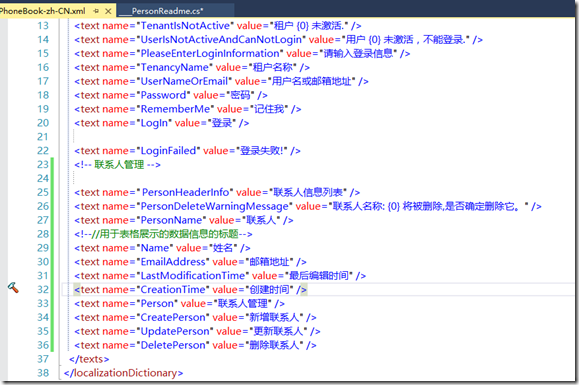Select the UserNameOrEmail entry line
This screenshot has width=579, height=385.
[221, 81]
